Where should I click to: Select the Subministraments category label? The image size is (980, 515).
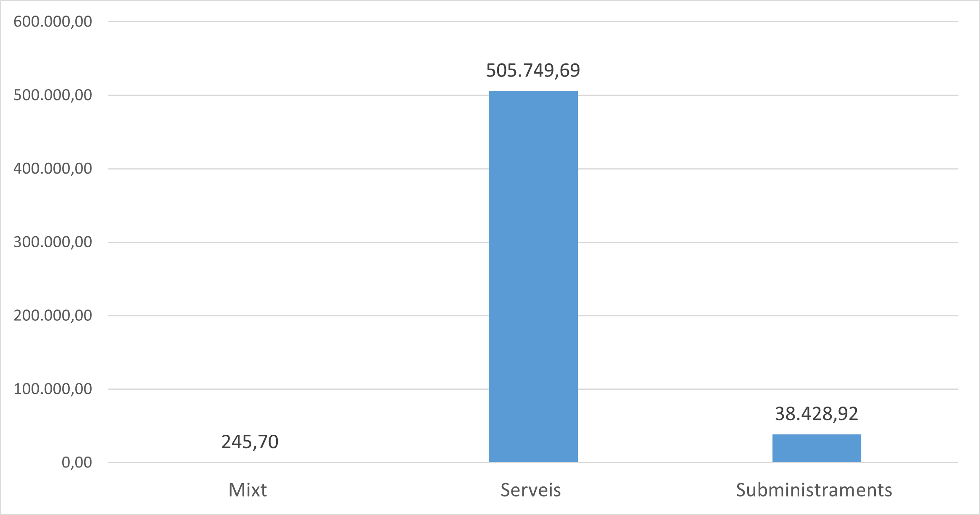pyautogui.click(x=814, y=490)
